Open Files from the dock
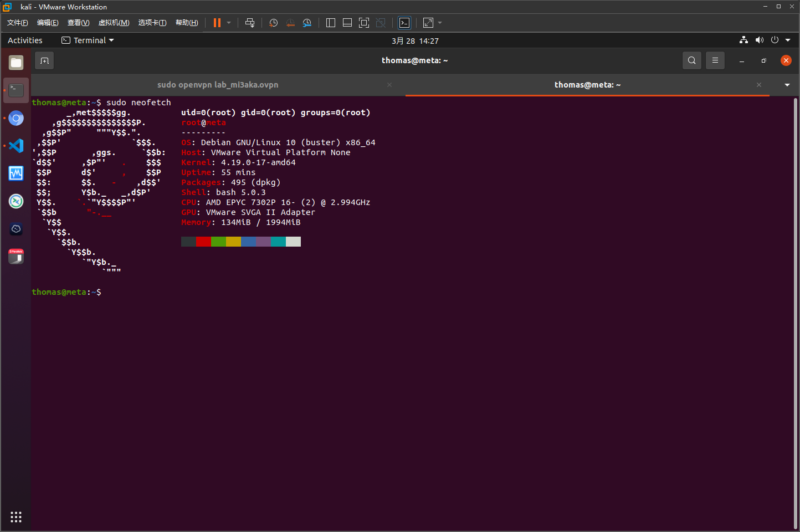 [16, 63]
